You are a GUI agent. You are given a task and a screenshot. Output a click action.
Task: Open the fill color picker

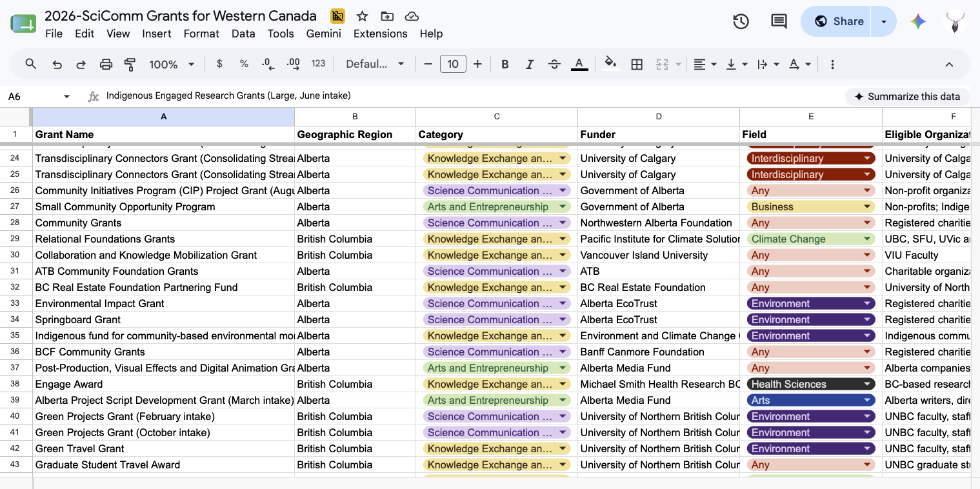(610, 64)
